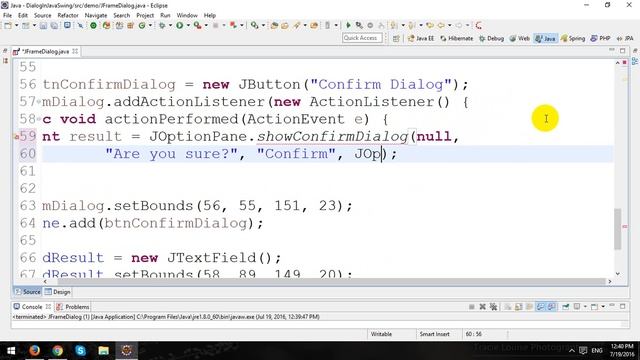Open the Display Selected Console dropdown
This screenshot has height=360, width=640.
[585, 307]
